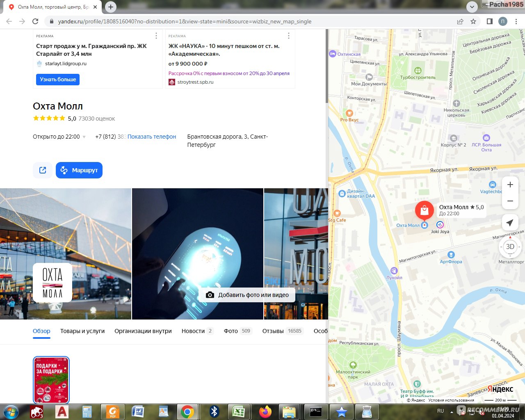Click the Маршрут route button
The image size is (525, 420).
79,170
